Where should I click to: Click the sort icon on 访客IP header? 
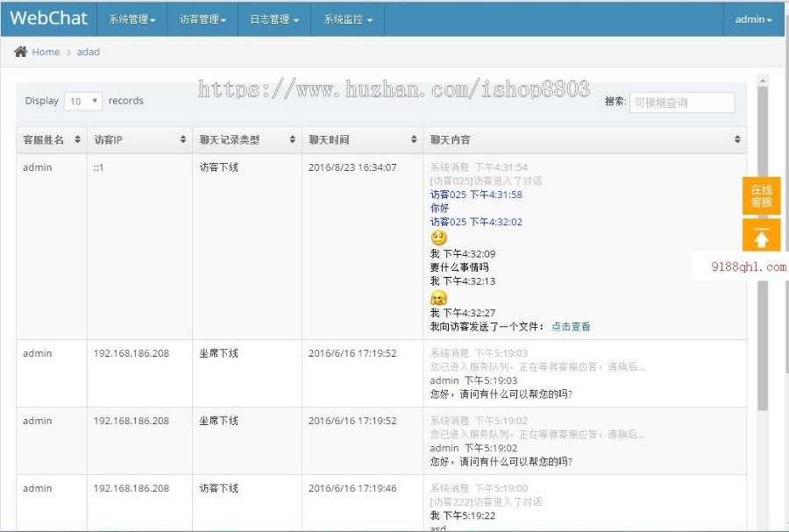183,138
